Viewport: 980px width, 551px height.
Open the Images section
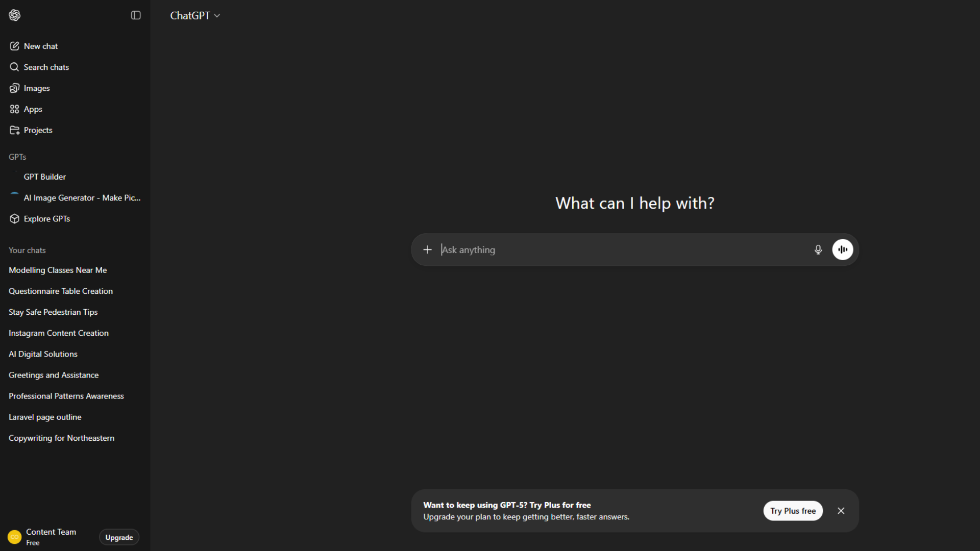click(x=37, y=88)
